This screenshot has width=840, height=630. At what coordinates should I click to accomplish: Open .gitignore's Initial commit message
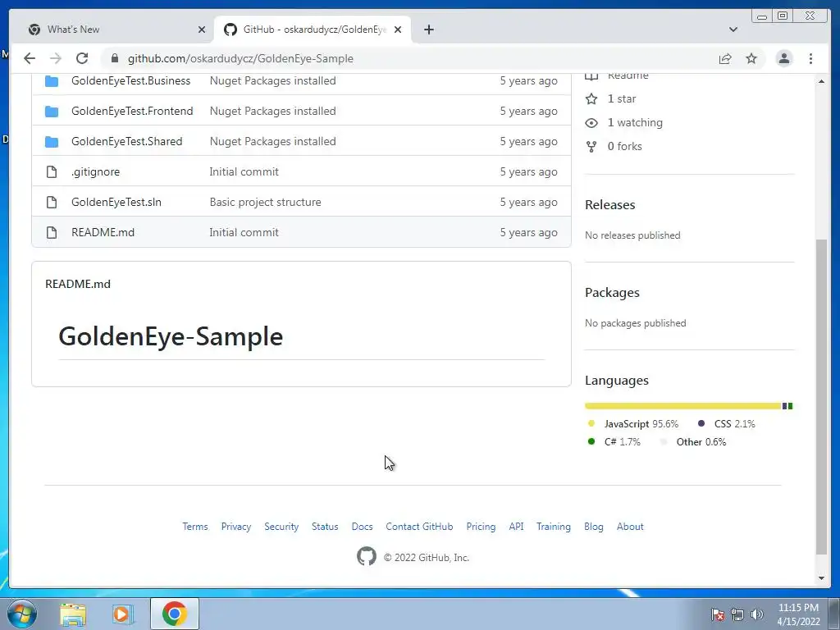pyautogui.click(x=244, y=172)
